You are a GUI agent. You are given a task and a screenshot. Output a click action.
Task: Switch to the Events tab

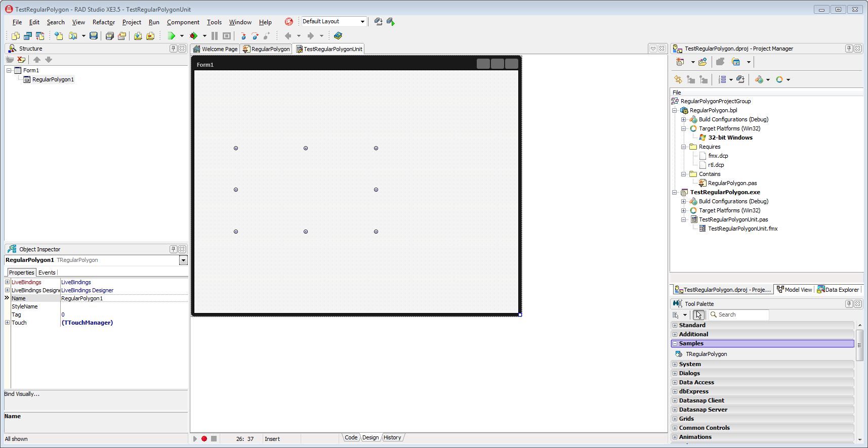(47, 273)
